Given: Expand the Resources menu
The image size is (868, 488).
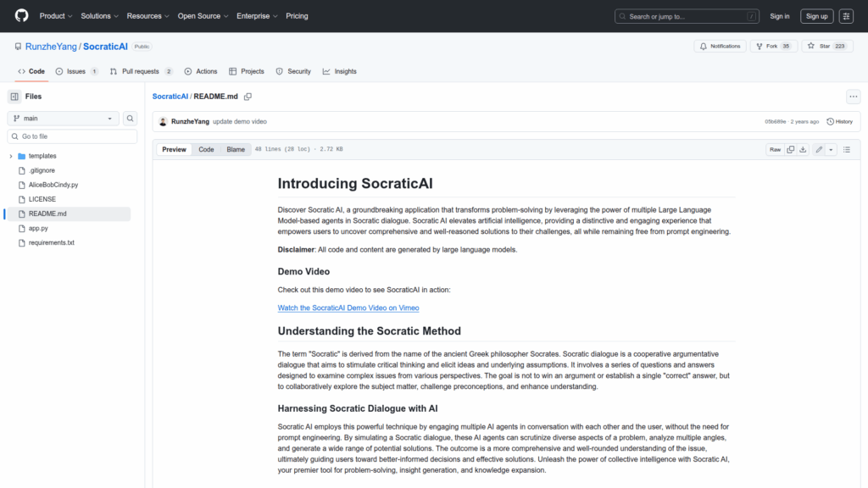Looking at the screenshot, I should click(147, 16).
